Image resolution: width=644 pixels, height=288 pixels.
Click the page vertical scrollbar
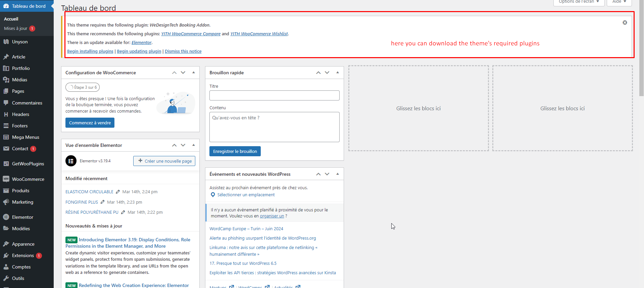(x=641, y=49)
